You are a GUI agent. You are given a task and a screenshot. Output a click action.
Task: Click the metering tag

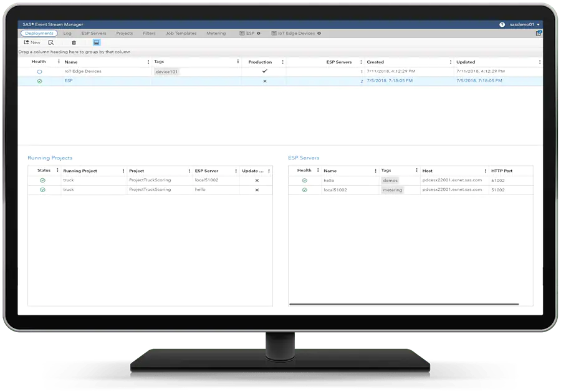393,190
